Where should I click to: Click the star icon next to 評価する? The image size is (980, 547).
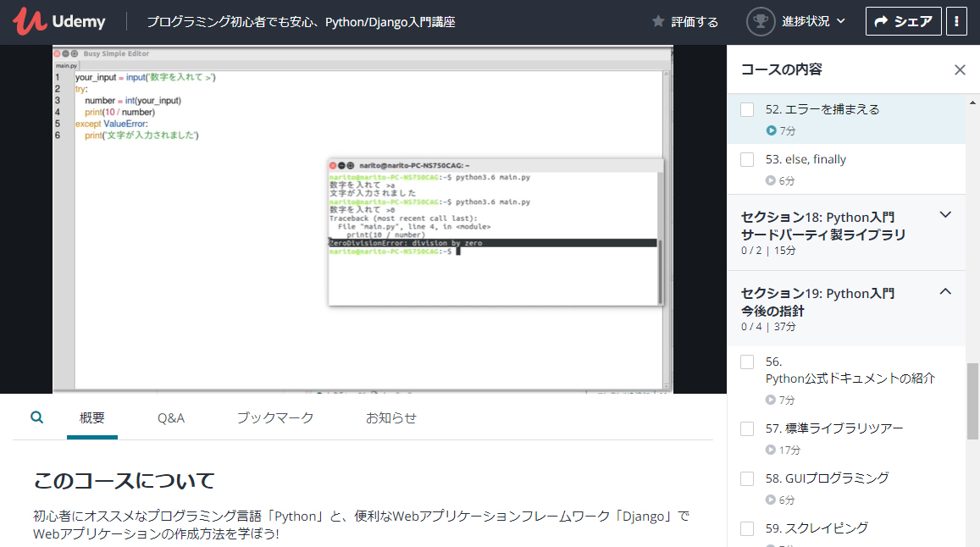(658, 21)
